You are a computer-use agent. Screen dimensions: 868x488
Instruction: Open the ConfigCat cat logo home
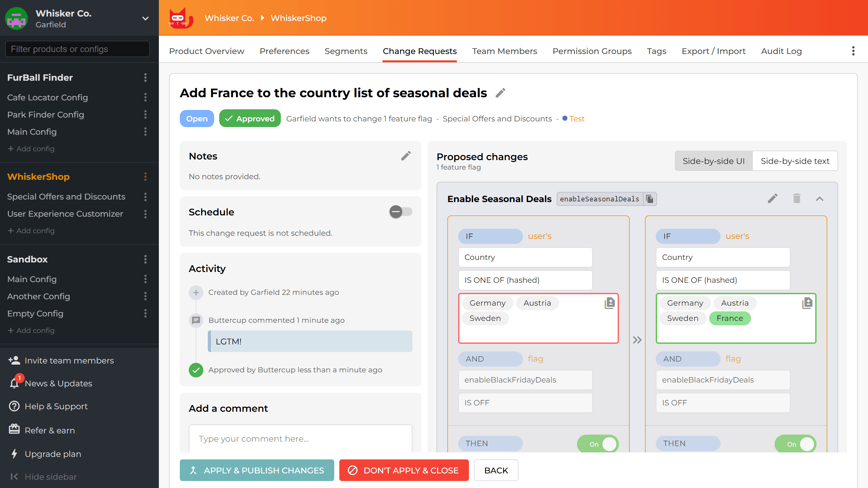(180, 18)
